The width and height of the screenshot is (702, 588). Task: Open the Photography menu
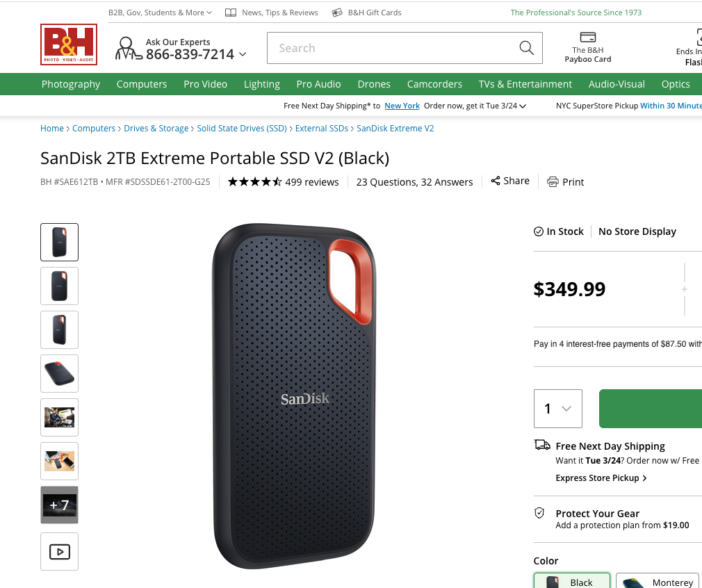coord(71,84)
